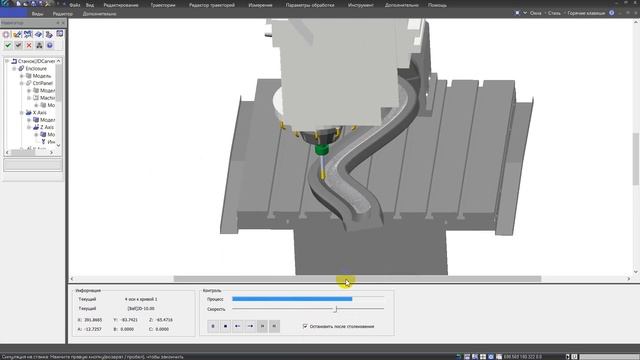
Task: Step simulation forward one move
Action: (x=250, y=326)
